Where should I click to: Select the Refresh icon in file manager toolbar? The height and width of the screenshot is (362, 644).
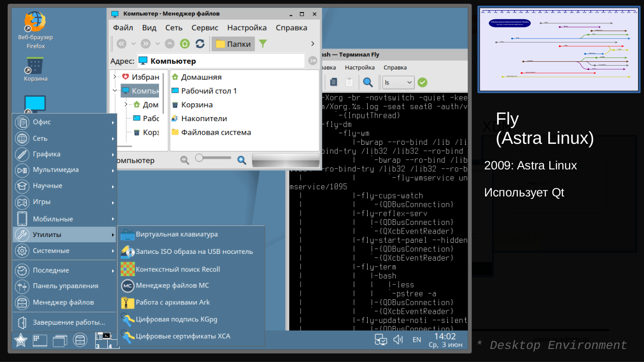coord(200,43)
